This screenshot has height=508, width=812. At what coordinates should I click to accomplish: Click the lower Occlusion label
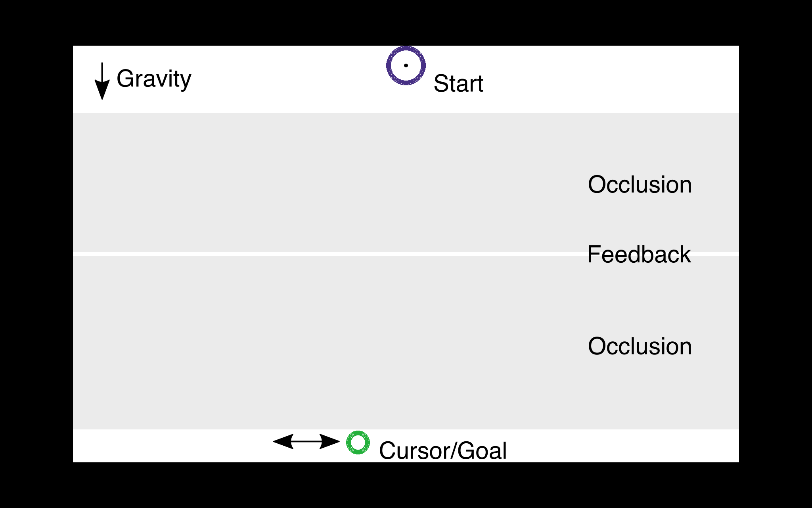[640, 346]
